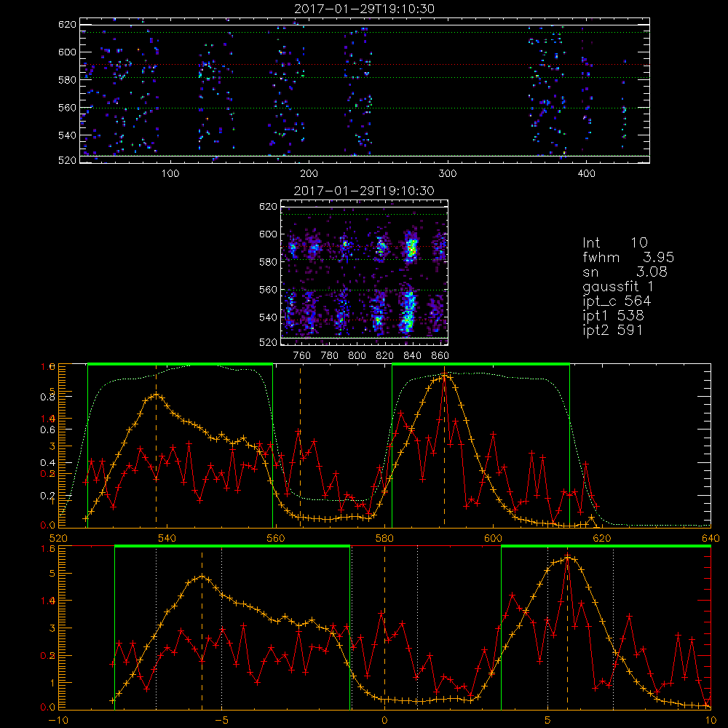Select the 'sn 3.08' readout line
Screen dimensions: 728x728
[625, 272]
